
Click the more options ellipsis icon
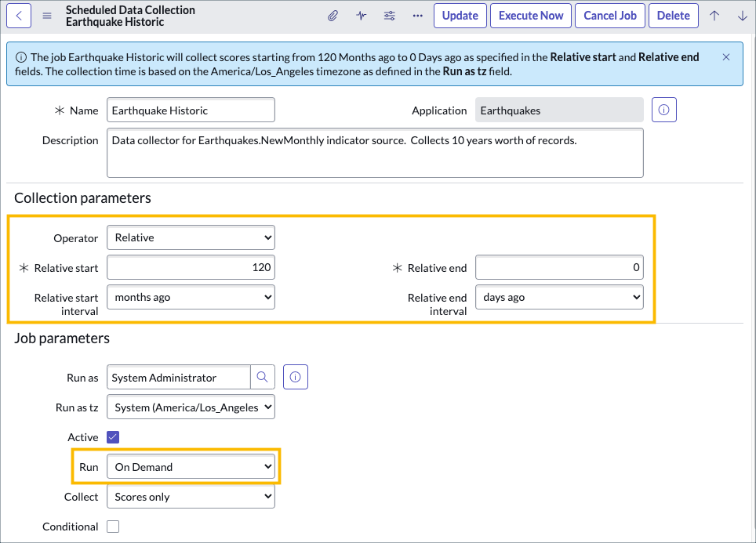point(417,15)
